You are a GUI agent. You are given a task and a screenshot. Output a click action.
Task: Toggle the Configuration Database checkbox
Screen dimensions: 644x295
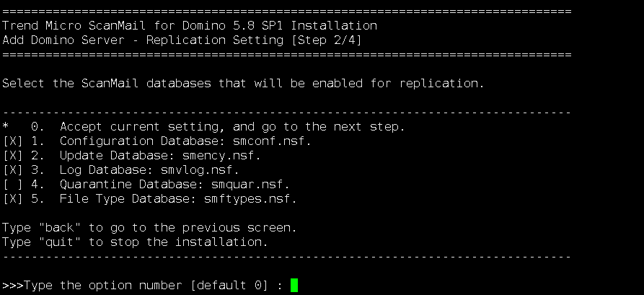[x=13, y=141]
